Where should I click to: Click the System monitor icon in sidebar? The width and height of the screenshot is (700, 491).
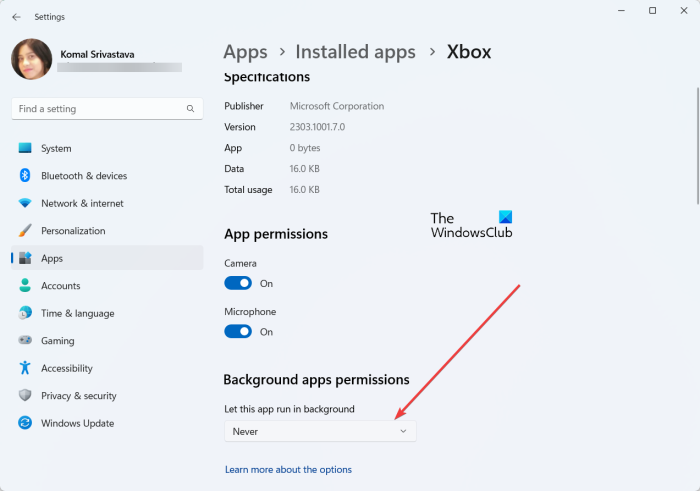click(x=25, y=148)
